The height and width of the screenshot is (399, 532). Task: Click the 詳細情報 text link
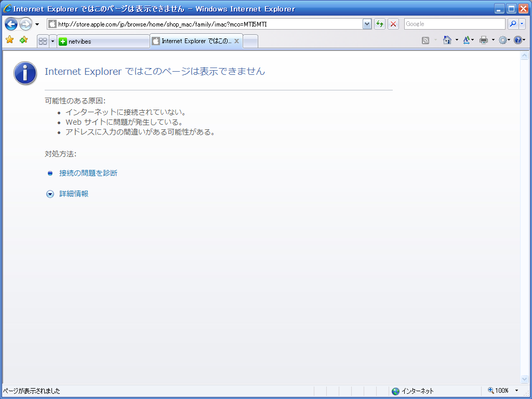(74, 194)
